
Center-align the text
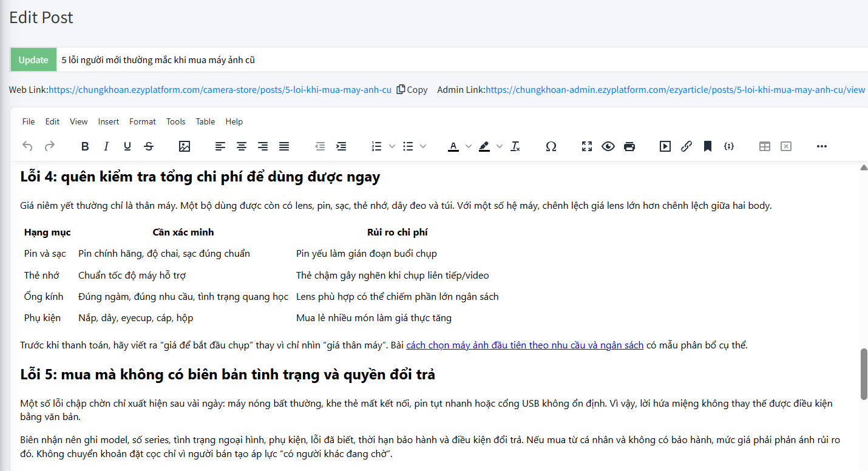click(242, 146)
